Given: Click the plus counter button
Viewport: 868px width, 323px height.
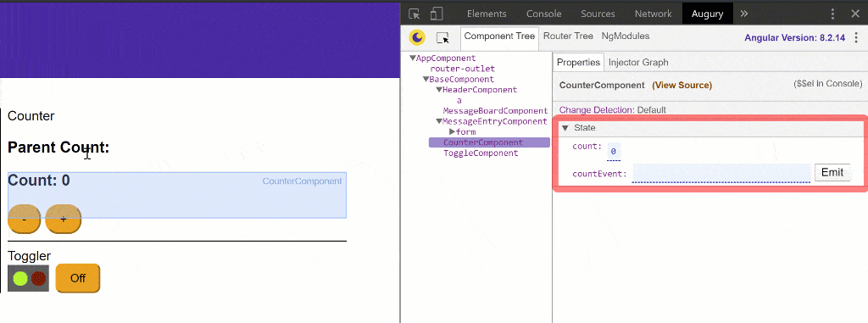Looking at the screenshot, I should 63,220.
